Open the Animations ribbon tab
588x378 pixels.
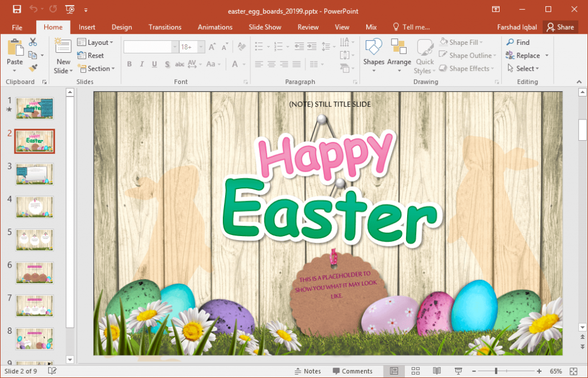coord(215,27)
